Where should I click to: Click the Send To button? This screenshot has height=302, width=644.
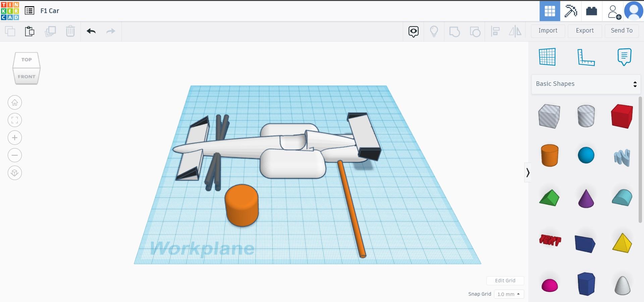[622, 31]
